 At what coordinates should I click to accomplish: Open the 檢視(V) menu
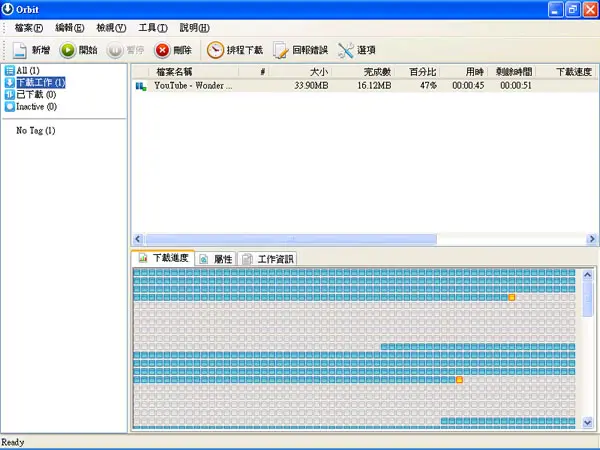[111, 28]
